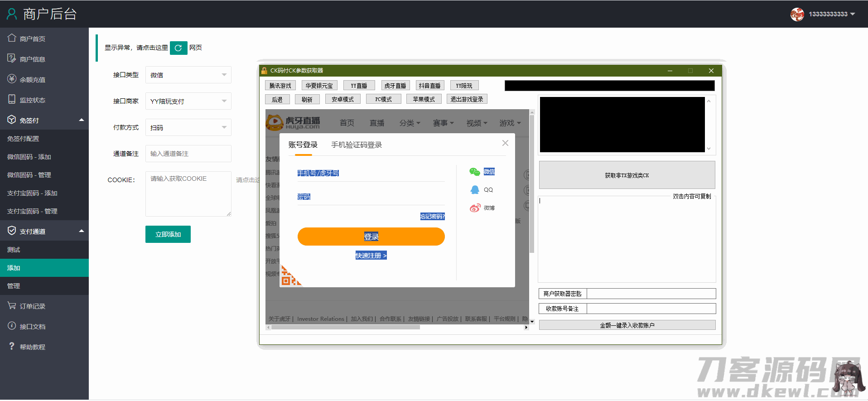Click the 通道备注 input field

pos(188,154)
